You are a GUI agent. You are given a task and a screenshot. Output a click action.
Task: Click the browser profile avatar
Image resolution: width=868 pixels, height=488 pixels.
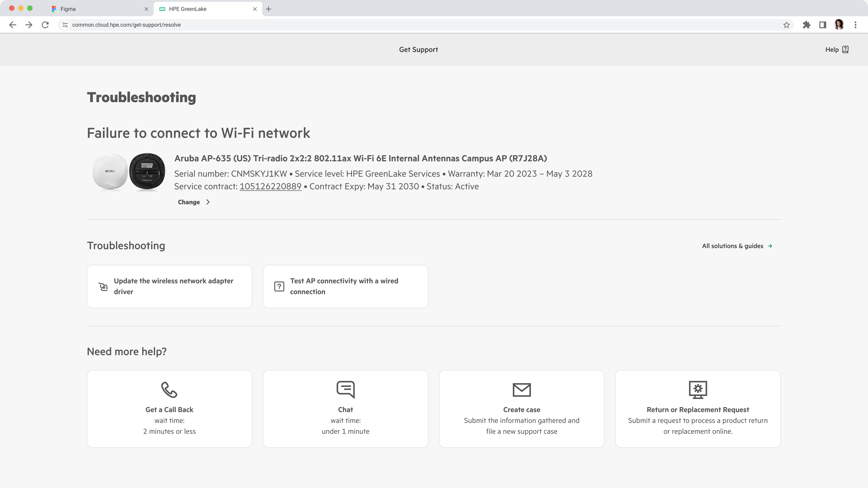click(x=839, y=25)
